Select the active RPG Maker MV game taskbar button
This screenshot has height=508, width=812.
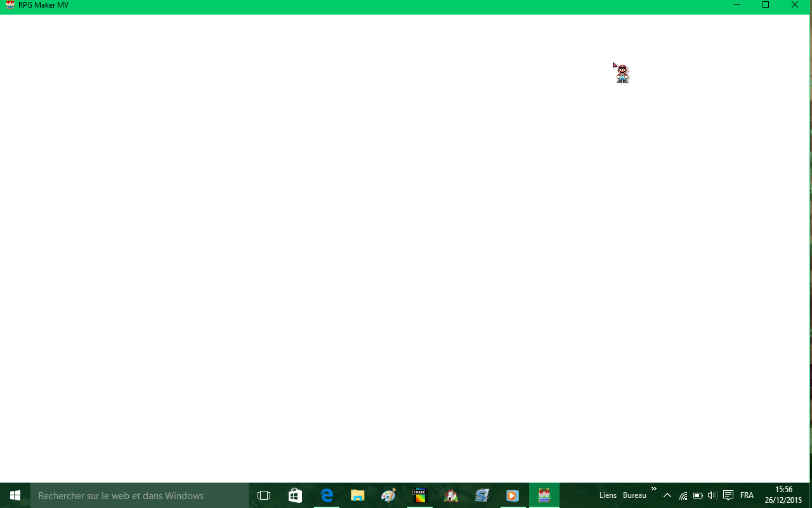click(x=544, y=495)
